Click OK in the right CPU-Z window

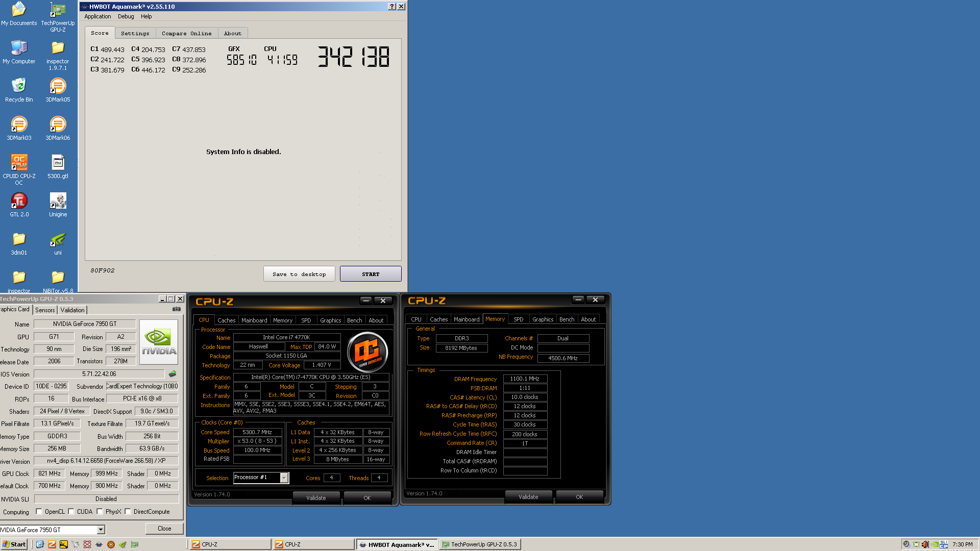pos(579,496)
